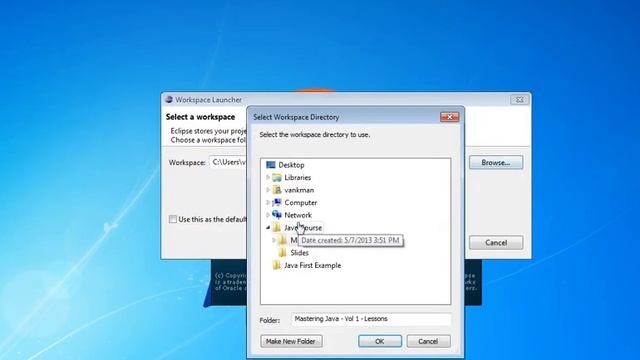Close the Select Workspace Directory dialog

pos(449,117)
